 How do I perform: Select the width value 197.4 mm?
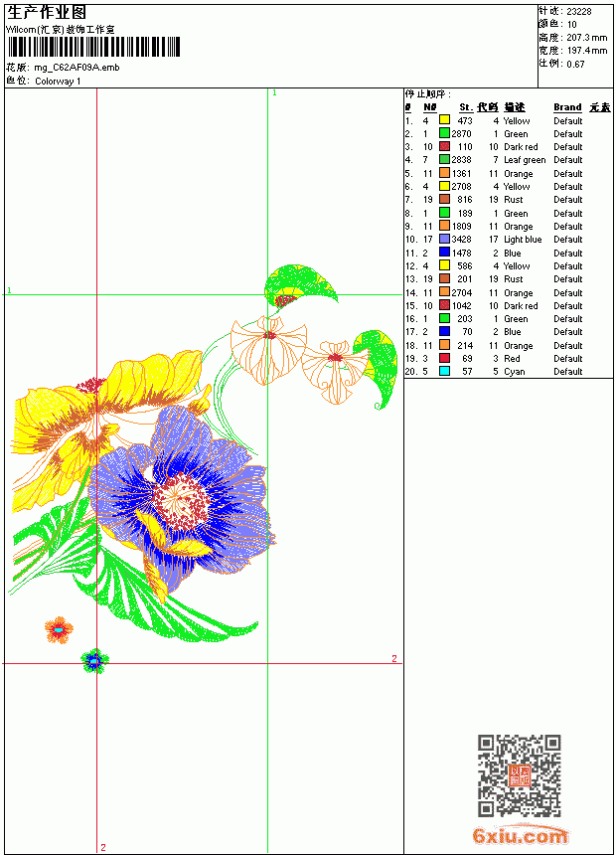click(x=586, y=51)
